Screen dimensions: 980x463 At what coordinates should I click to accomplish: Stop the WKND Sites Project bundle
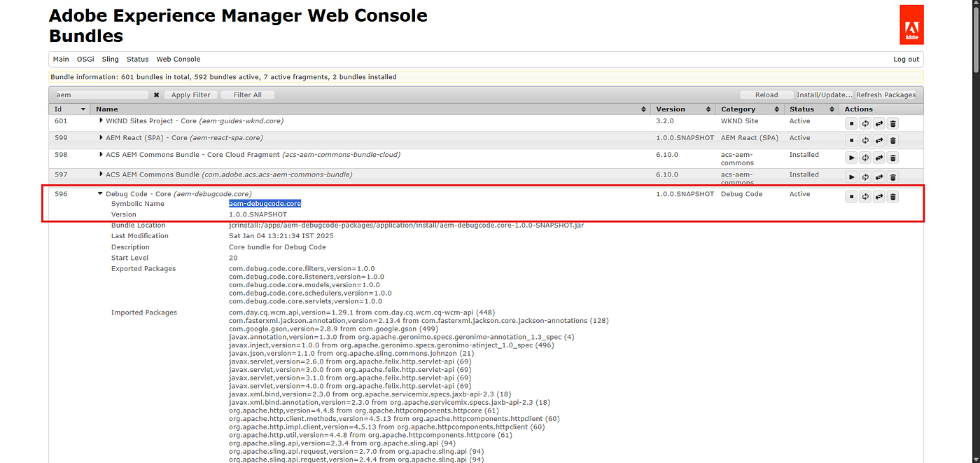tap(851, 123)
